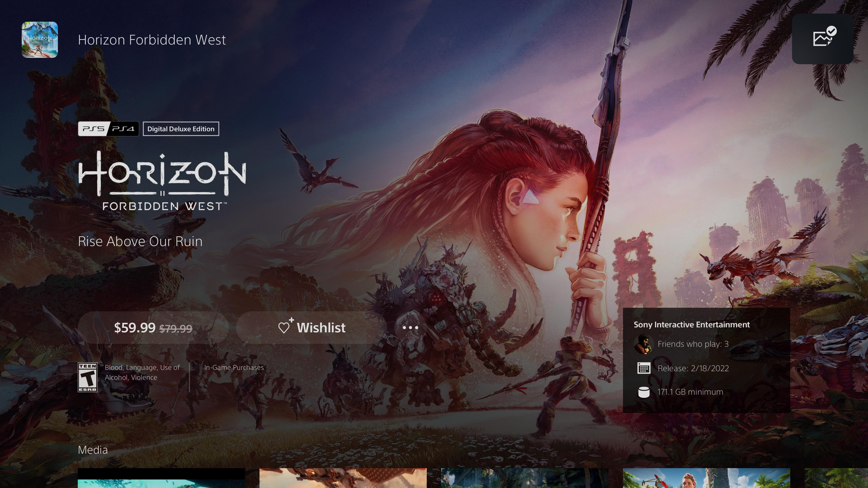Open the three-dot more options menu
Screen dimensions: 868x488
click(x=410, y=327)
